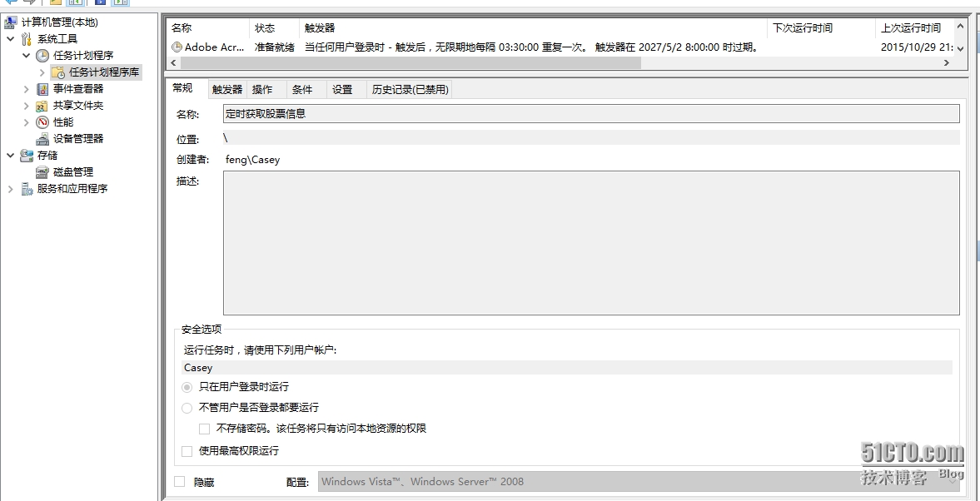Expand the 性能 node

(x=27, y=122)
